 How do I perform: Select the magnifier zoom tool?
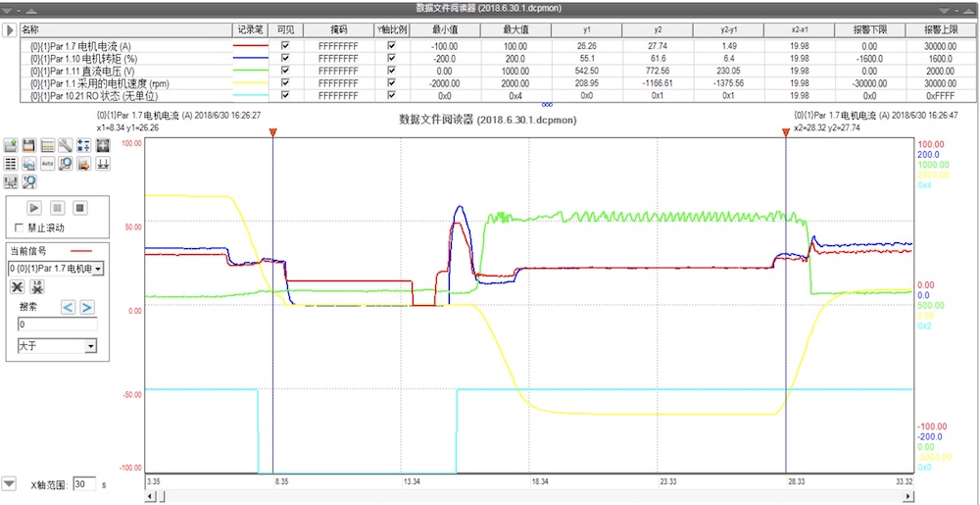pos(65,164)
